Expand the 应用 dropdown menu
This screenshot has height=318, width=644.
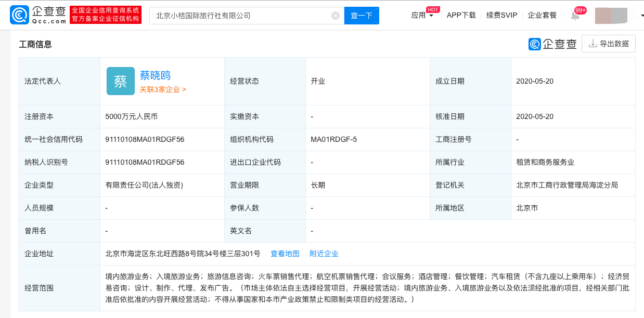pyautogui.click(x=422, y=15)
